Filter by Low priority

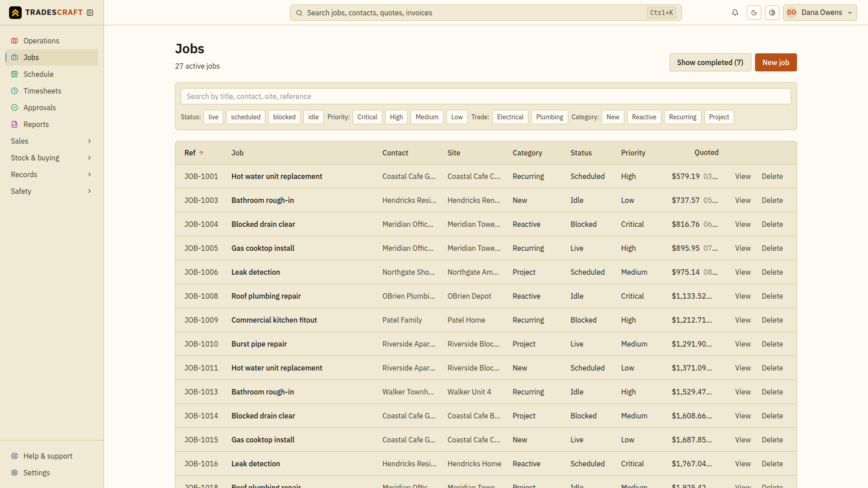457,117
